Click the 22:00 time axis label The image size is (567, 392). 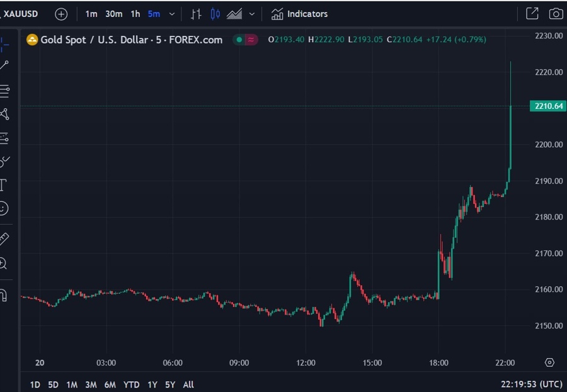(x=505, y=362)
